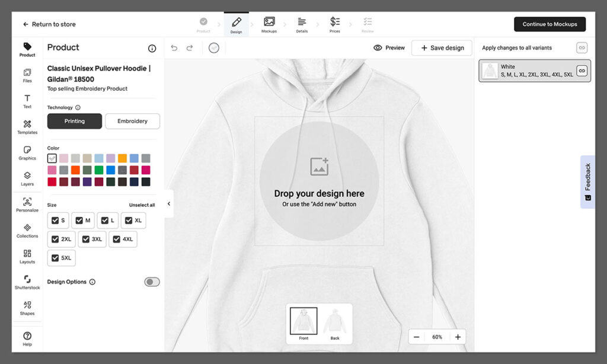This screenshot has width=607, height=364.
Task: Uncheck the 3XL size checkbox
Action: 85,240
